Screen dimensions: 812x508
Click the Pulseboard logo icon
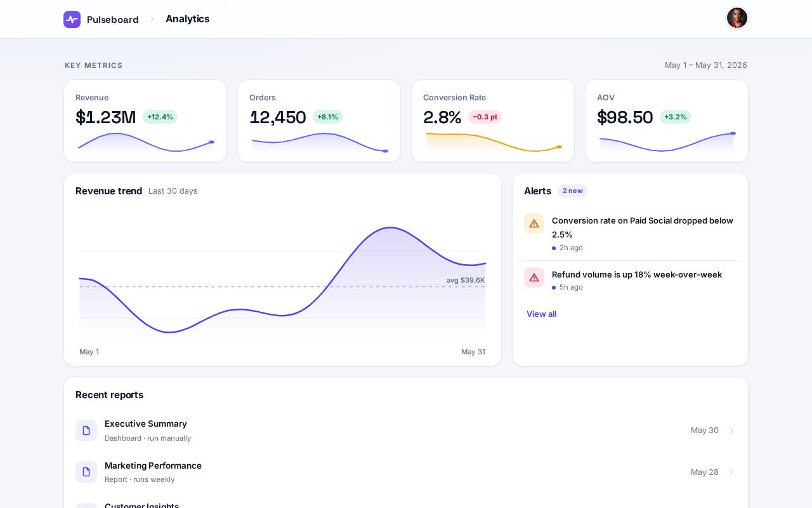pyautogui.click(x=72, y=19)
